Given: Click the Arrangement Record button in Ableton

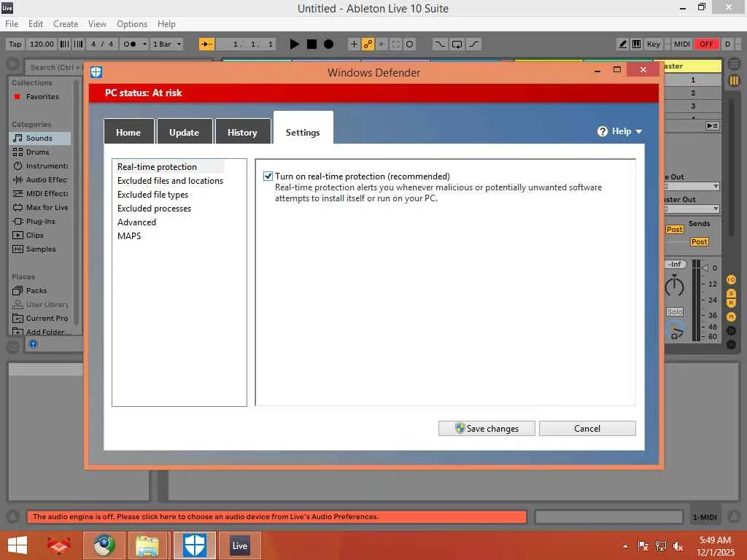Looking at the screenshot, I should pyautogui.click(x=328, y=44).
